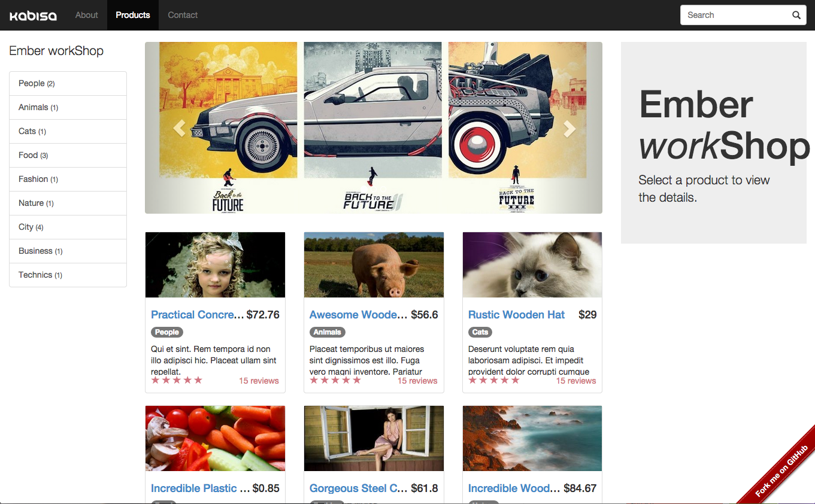815x504 pixels.
Task: Open Practical Concrete product link
Action: click(197, 315)
